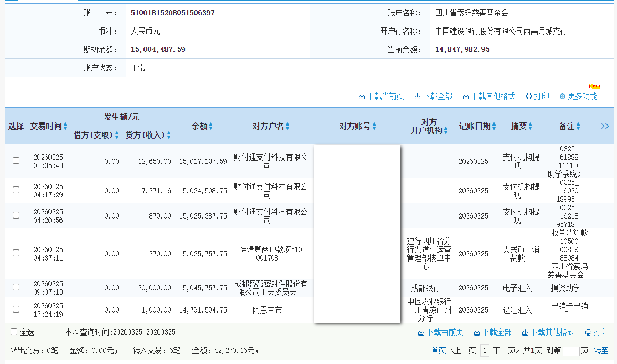This screenshot has width=617, height=364.
Task: Expand hidden columns via the double chevron
Action: coord(605,126)
